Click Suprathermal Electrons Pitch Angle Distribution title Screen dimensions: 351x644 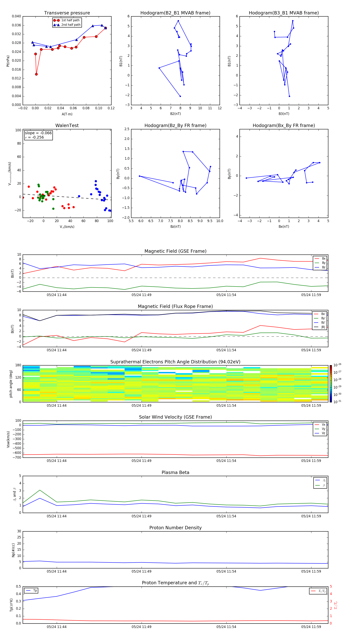click(x=175, y=362)
